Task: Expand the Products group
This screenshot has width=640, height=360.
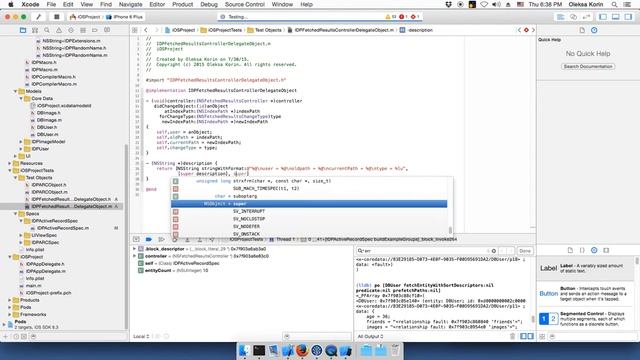Action: 10,300
